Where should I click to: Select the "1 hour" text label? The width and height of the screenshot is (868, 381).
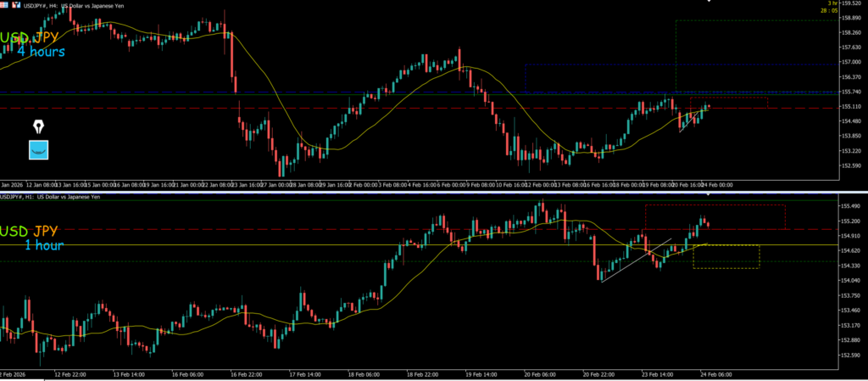(43, 245)
